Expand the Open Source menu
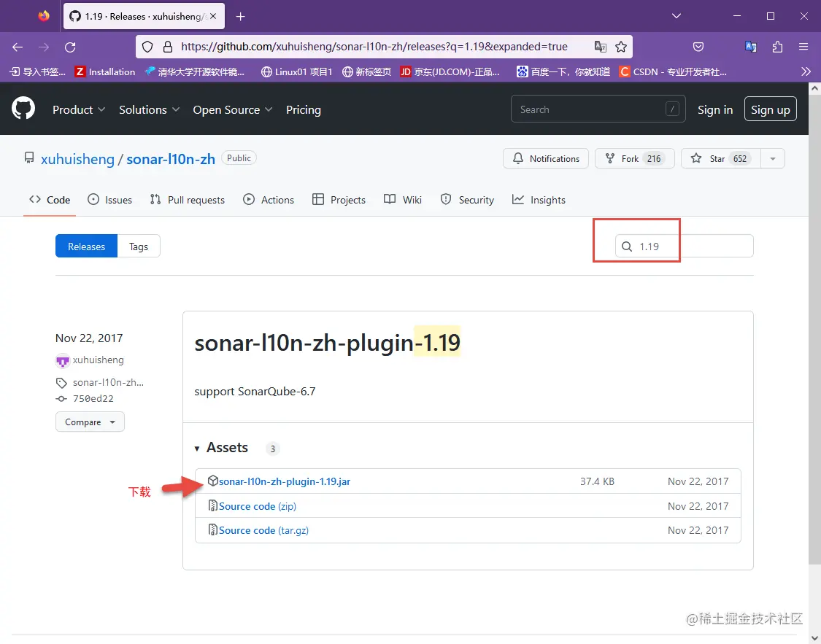 (x=233, y=110)
